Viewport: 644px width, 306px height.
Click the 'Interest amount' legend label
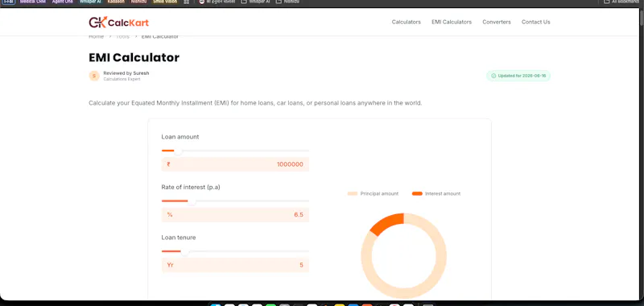point(443,193)
